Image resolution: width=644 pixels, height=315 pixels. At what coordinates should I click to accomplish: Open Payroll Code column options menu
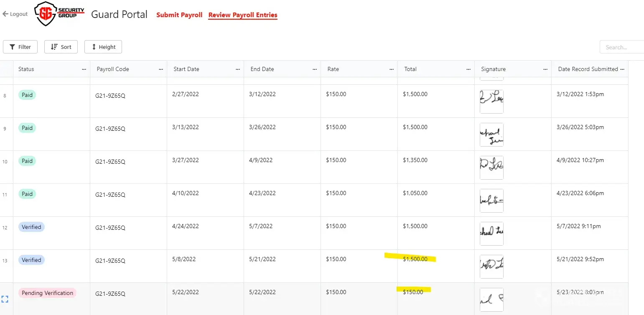pos(161,69)
